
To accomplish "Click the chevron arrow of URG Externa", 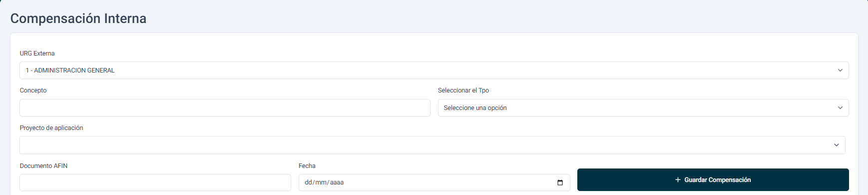I will 840,70.
